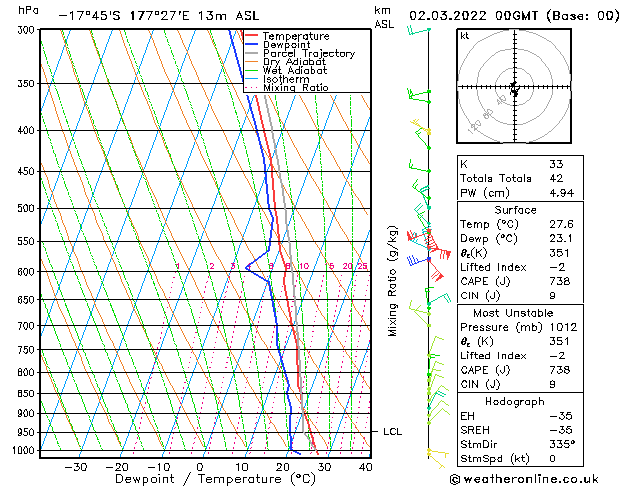Screen dimensions: 629x486
Task: Click the '-30' temperature axis tick
Action: click(x=76, y=467)
